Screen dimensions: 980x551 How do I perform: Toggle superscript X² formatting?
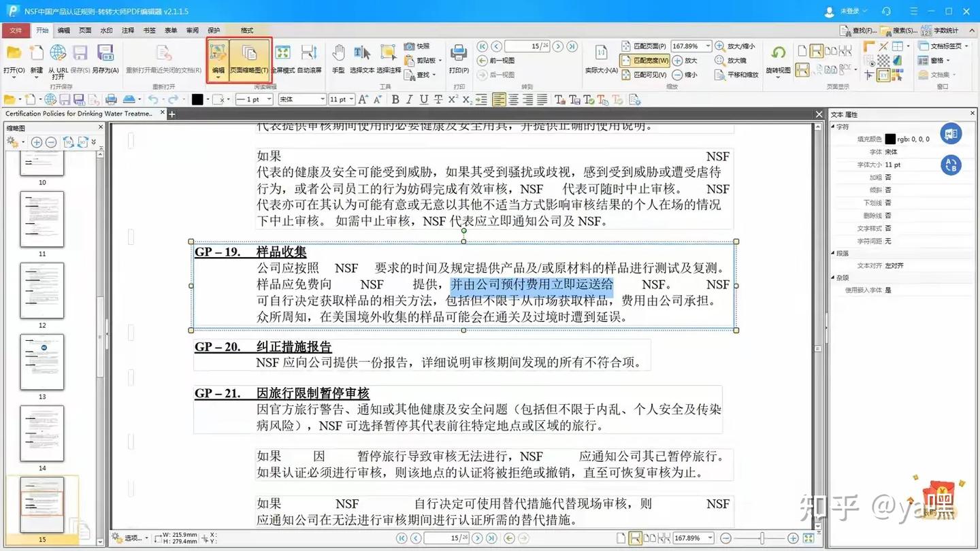(453, 99)
